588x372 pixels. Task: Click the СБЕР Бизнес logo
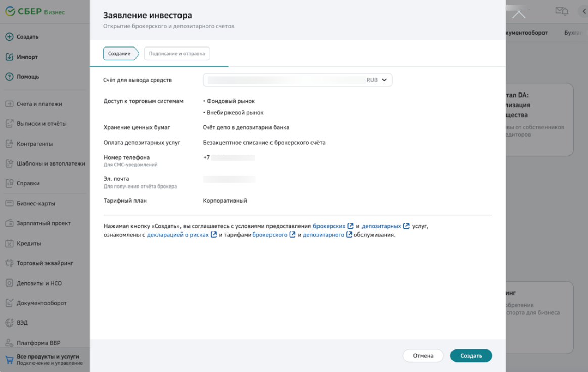[x=35, y=12]
